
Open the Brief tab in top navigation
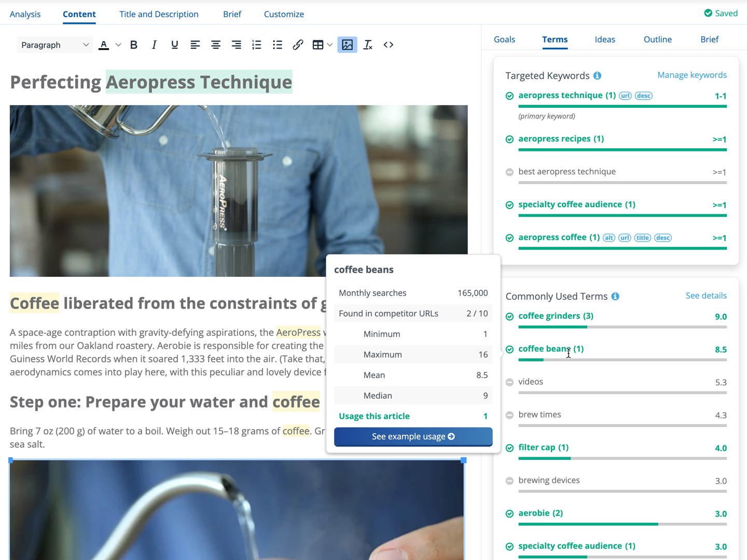232,14
